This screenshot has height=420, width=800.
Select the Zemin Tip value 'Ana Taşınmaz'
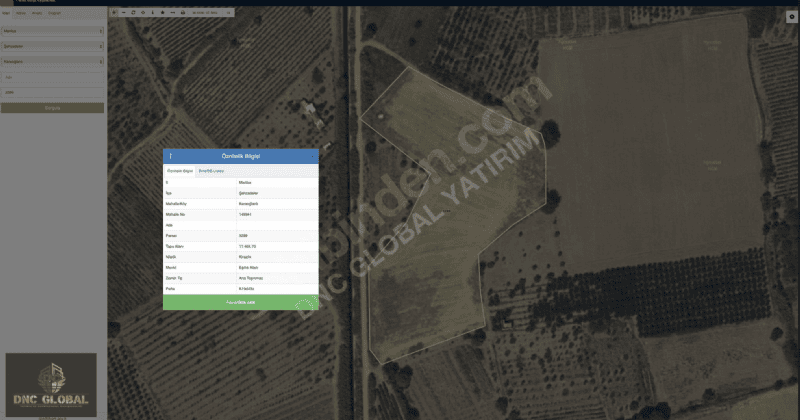click(x=251, y=278)
